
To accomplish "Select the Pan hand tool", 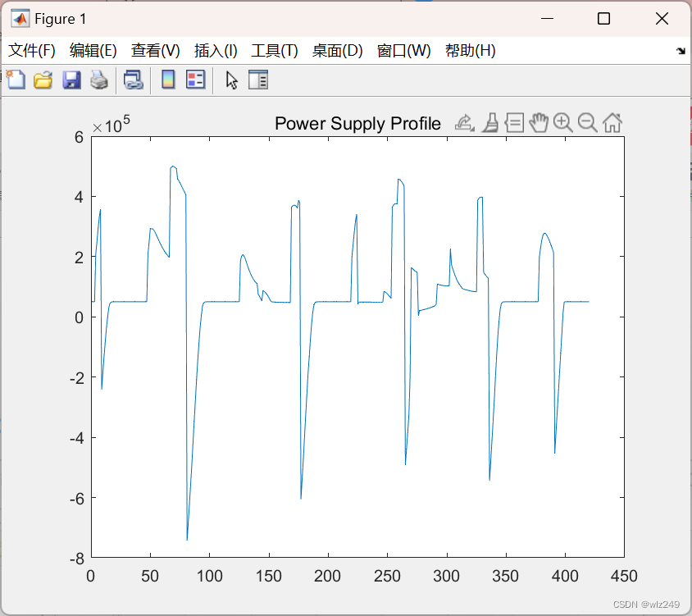I will [539, 123].
